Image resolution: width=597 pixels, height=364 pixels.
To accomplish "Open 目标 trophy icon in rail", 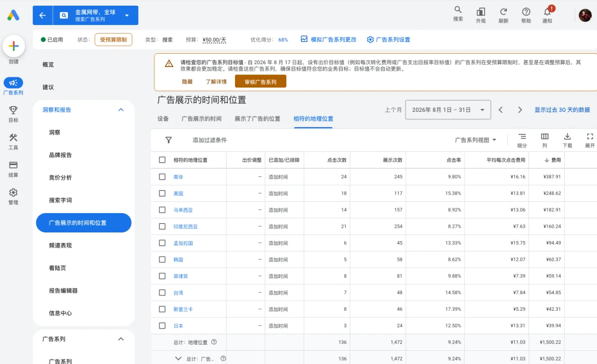I will point(13,110).
